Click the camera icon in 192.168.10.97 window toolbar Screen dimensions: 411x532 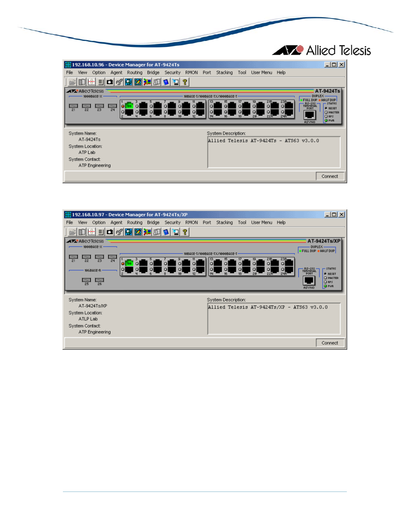pyautogui.click(x=110, y=232)
